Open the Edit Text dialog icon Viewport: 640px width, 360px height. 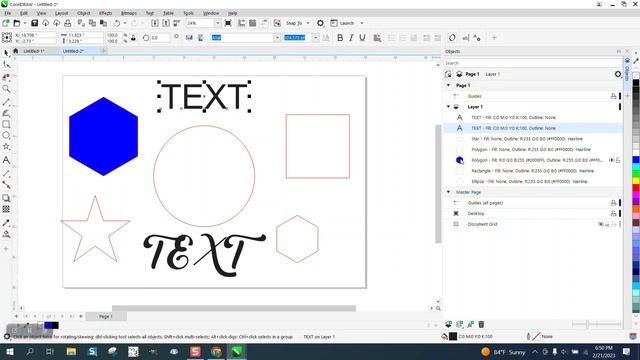(x=466, y=38)
